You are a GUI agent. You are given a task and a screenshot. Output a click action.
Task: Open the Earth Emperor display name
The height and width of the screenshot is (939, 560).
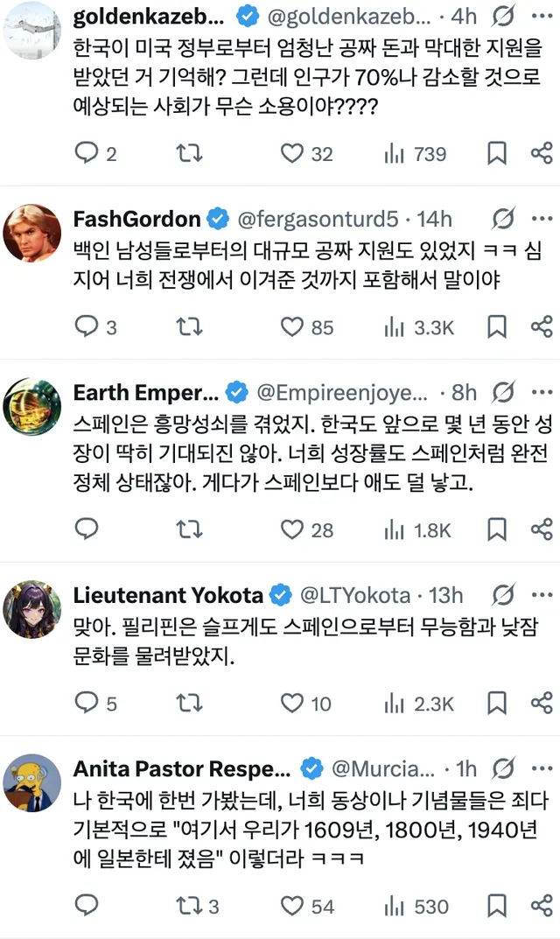pos(145,392)
